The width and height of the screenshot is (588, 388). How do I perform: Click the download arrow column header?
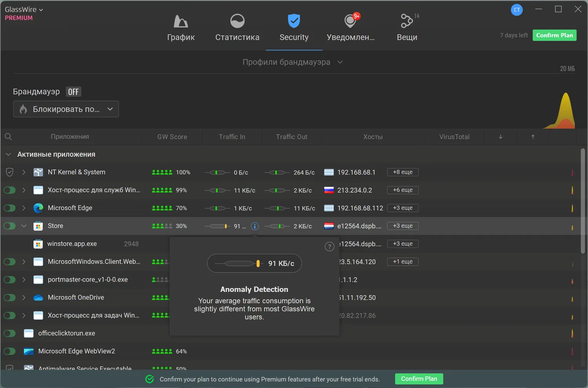pyautogui.click(x=501, y=137)
